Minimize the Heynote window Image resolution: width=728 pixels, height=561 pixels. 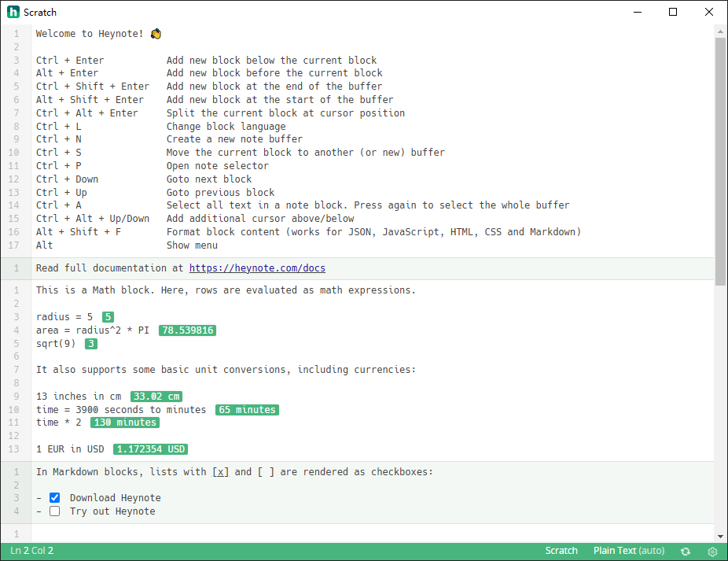tap(638, 12)
